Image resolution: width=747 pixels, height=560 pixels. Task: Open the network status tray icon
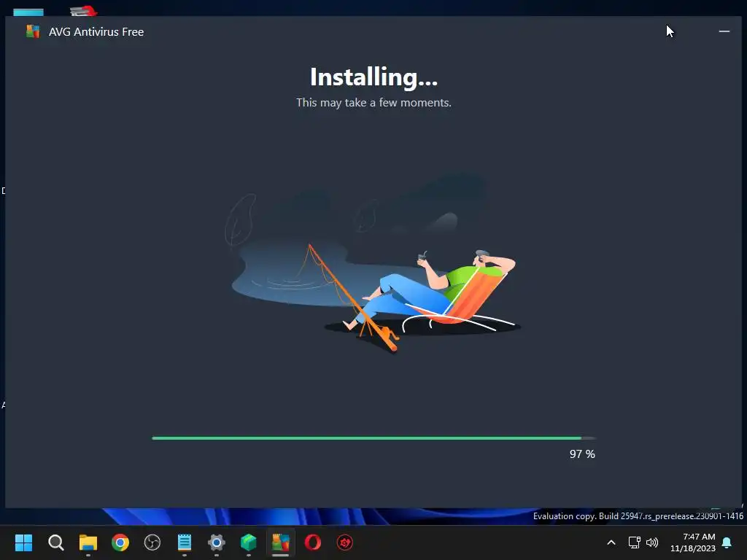pos(634,542)
